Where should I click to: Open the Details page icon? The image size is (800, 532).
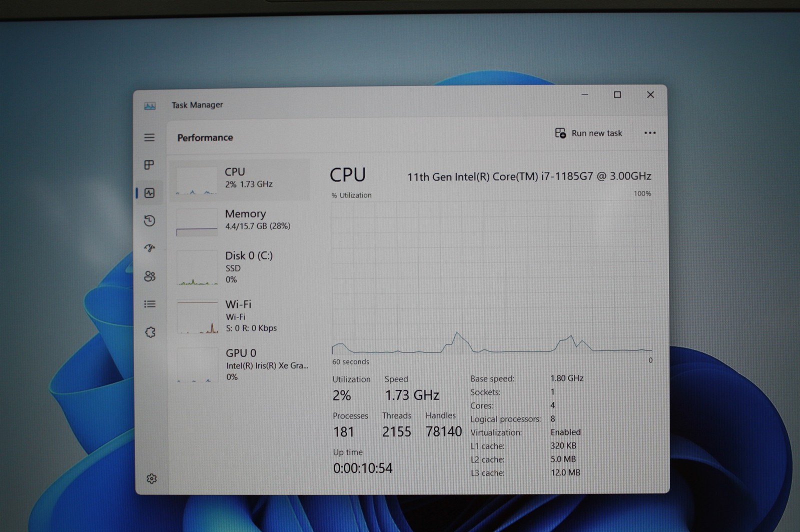[x=150, y=304]
